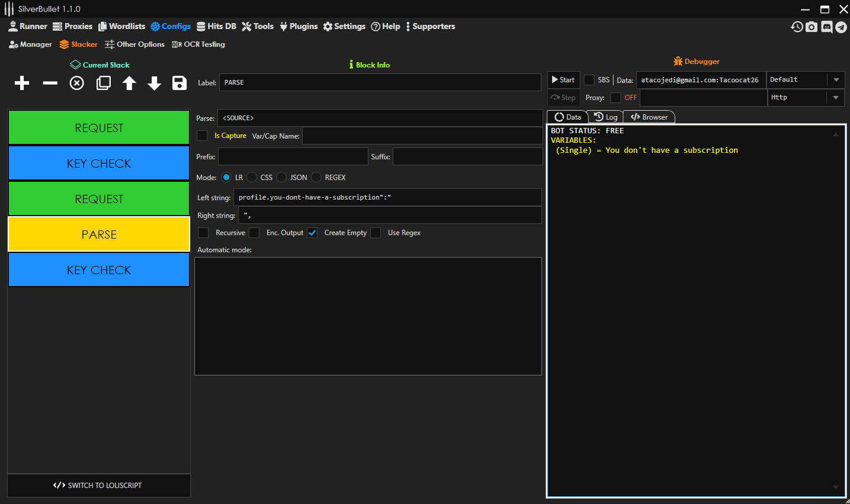
Task: Uncheck the Create Empty checkbox
Action: tap(312, 233)
